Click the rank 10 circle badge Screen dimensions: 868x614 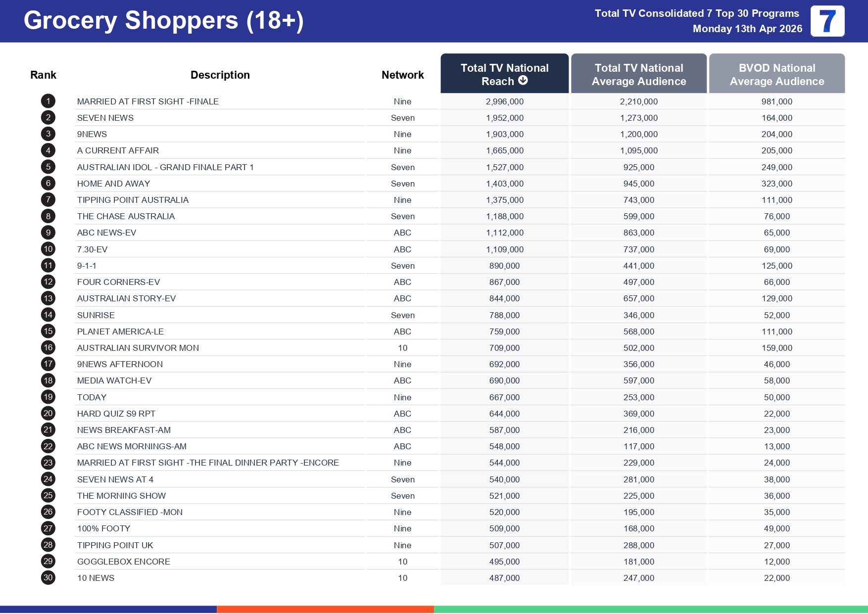tap(48, 249)
